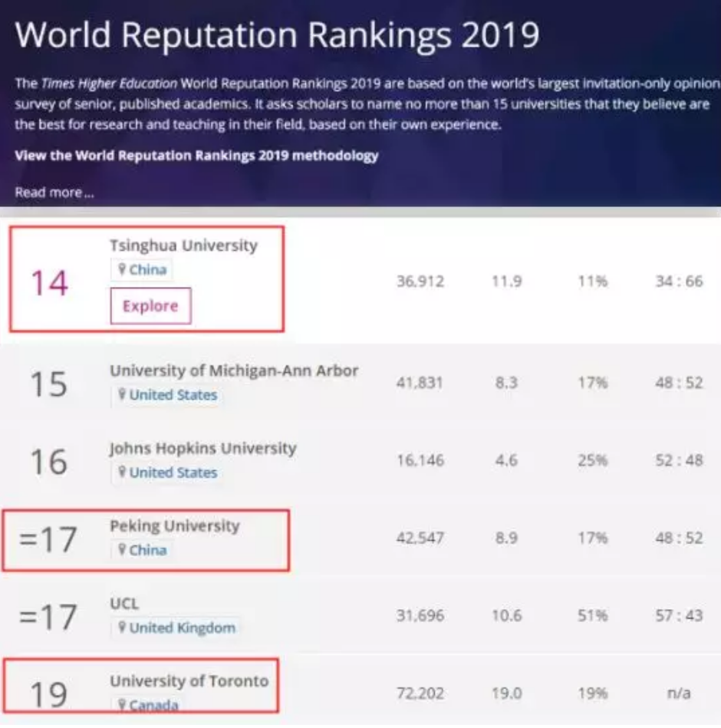The height and width of the screenshot is (728, 721).
Task: Click the 52 : 48 ratio
Action: (679, 460)
